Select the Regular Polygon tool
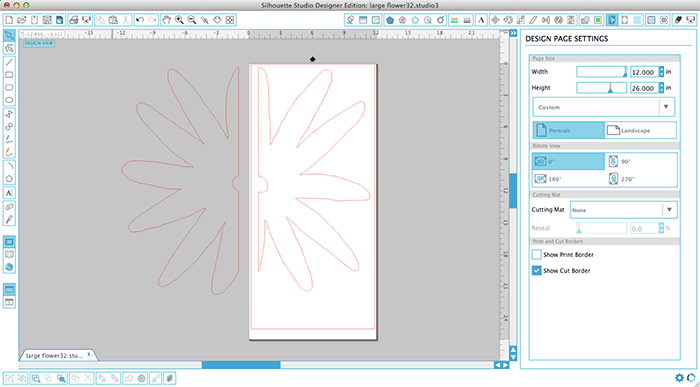Screen dimensions: 700x387 (x=9, y=179)
